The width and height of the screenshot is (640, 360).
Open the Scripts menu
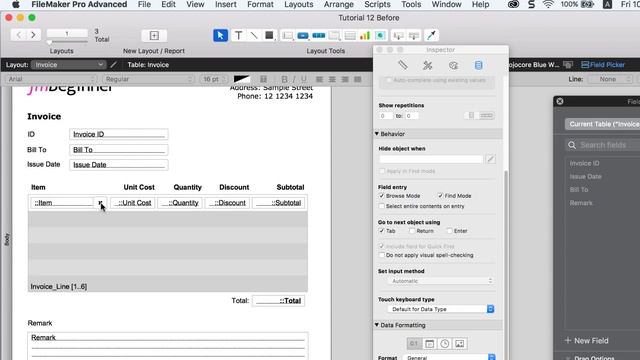pos(377,4)
